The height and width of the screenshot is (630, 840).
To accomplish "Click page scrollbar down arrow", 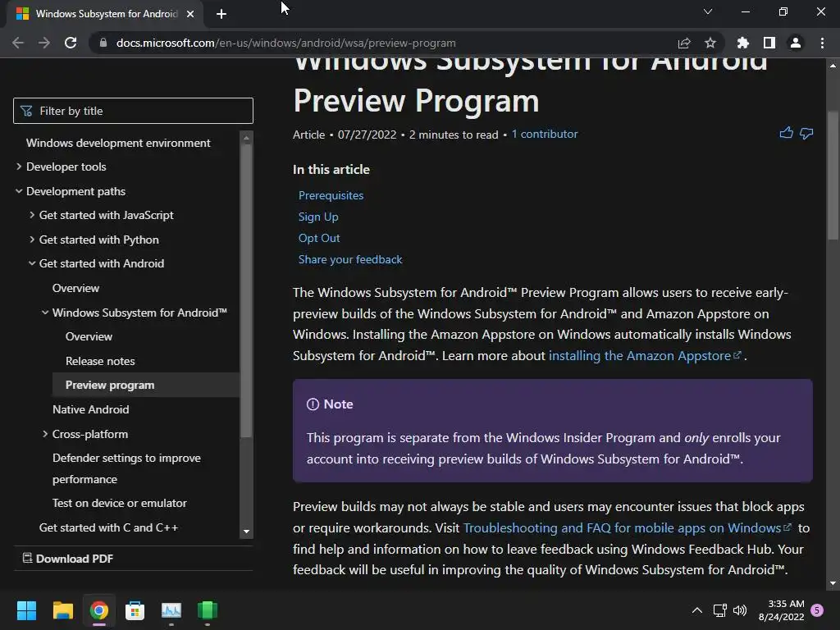I will click(x=833, y=583).
